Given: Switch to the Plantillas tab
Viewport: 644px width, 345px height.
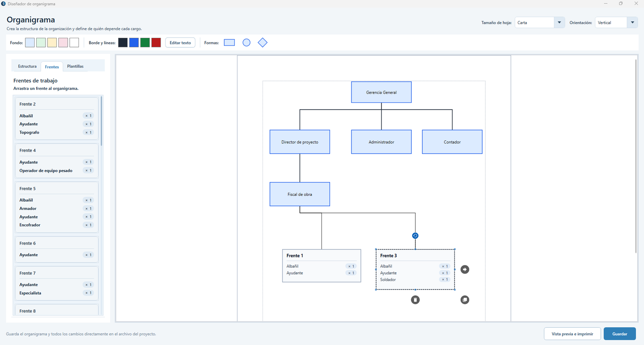Looking at the screenshot, I should [x=75, y=66].
